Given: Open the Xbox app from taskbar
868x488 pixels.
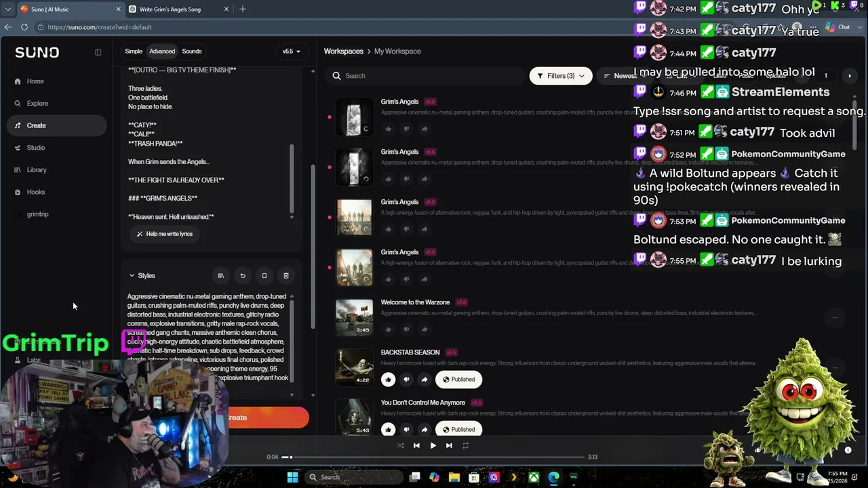Looking at the screenshot, I should click(534, 477).
